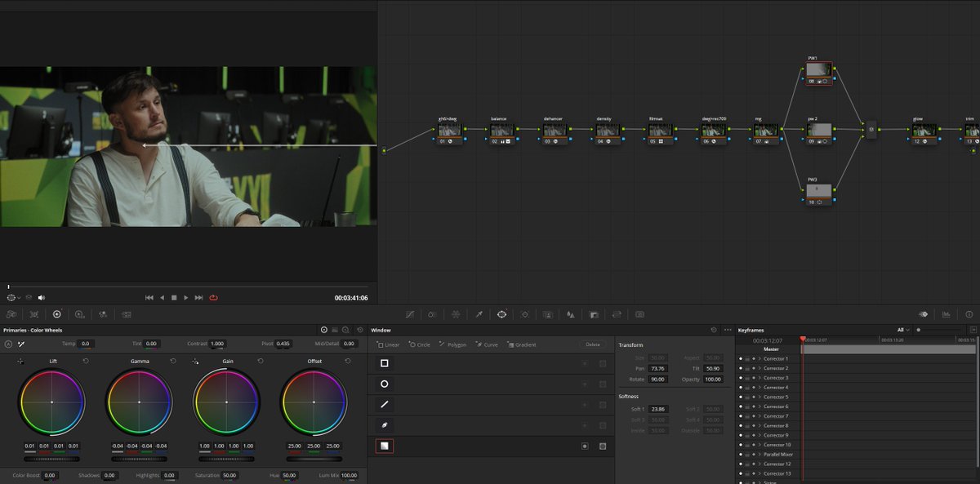
Task: Expand Corrector 13 keyframe row
Action: coord(759,473)
